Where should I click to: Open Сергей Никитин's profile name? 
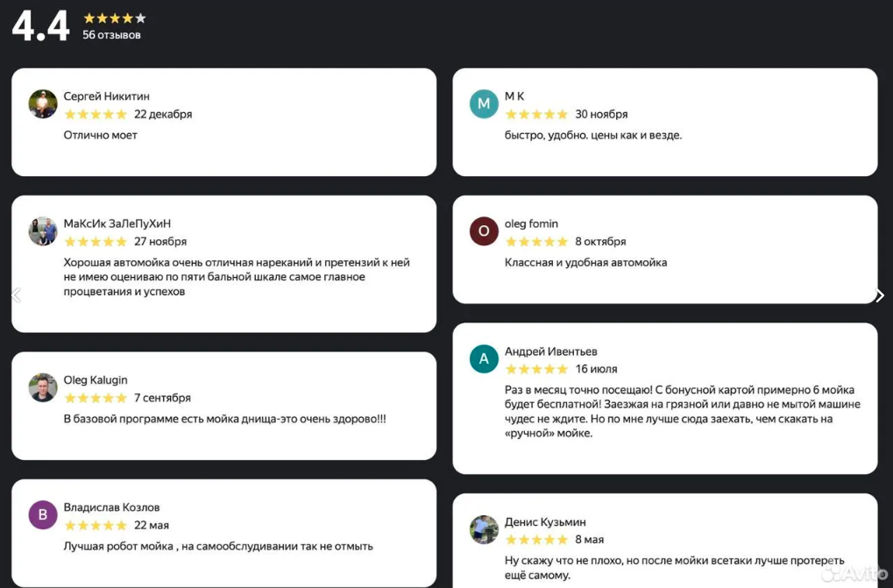pos(107,96)
